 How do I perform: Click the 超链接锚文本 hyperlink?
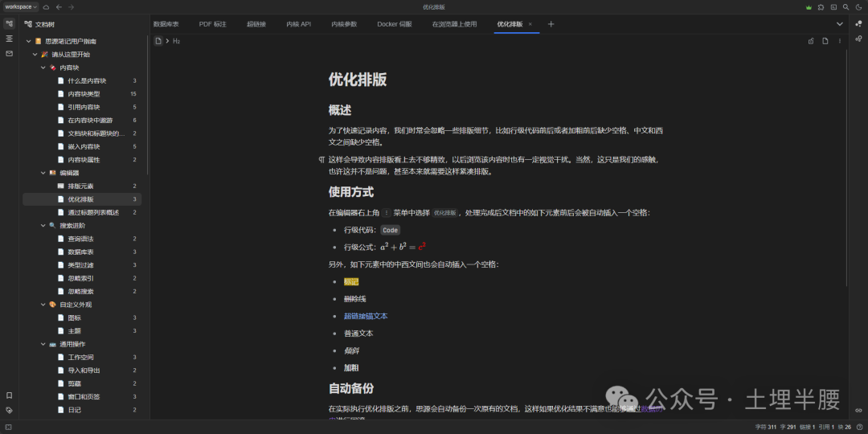pos(366,316)
